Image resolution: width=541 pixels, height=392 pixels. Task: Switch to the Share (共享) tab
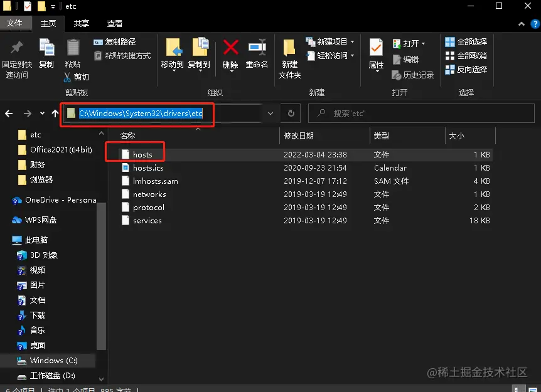[x=82, y=23]
